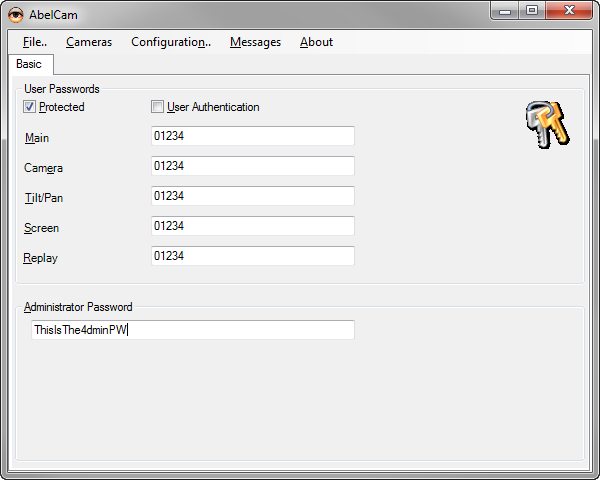Minimize the AbelCam window
600x480 pixels.
(x=507, y=11)
